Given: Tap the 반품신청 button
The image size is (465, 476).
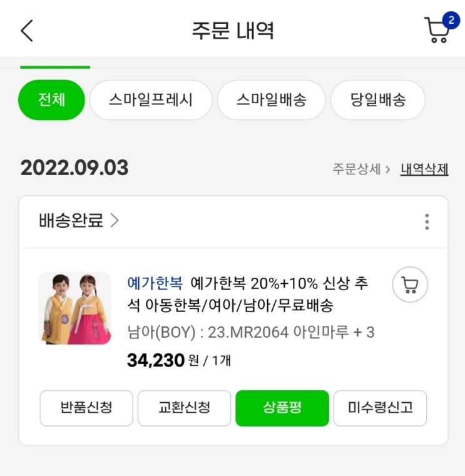Looking at the screenshot, I should point(86,408).
